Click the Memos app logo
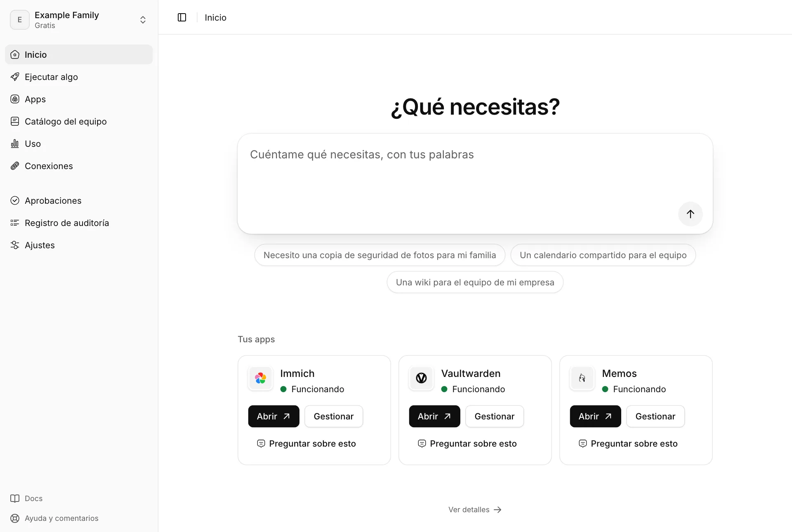 tap(582, 378)
